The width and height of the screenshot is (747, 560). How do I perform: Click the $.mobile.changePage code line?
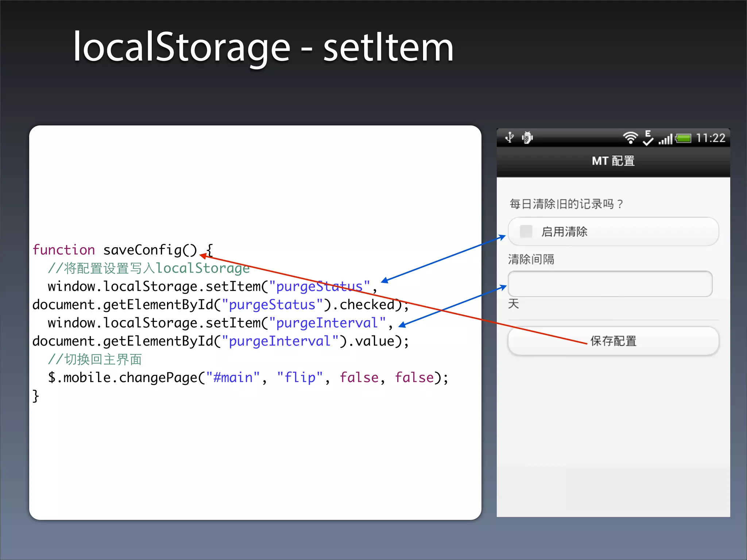[x=248, y=378]
